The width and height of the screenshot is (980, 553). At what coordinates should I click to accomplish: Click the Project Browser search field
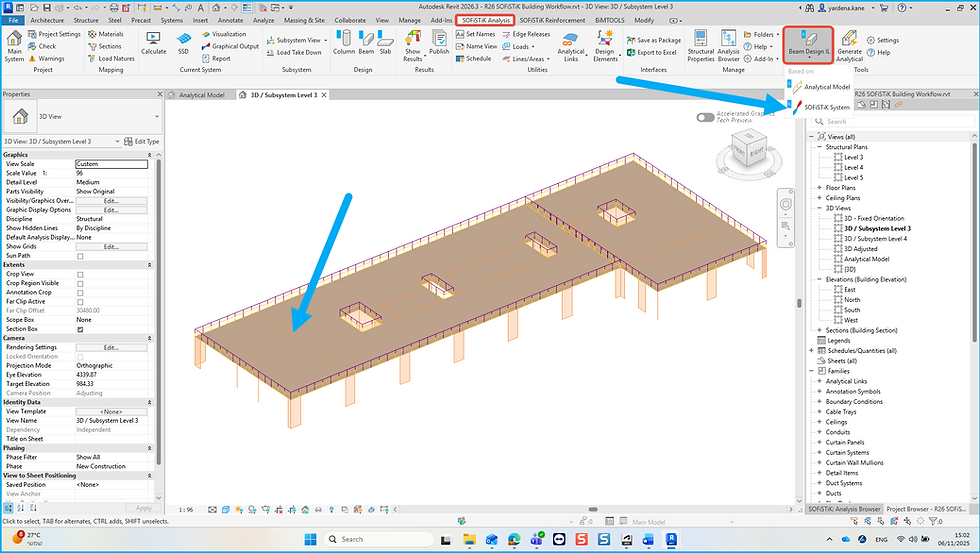pyautogui.click(x=893, y=121)
